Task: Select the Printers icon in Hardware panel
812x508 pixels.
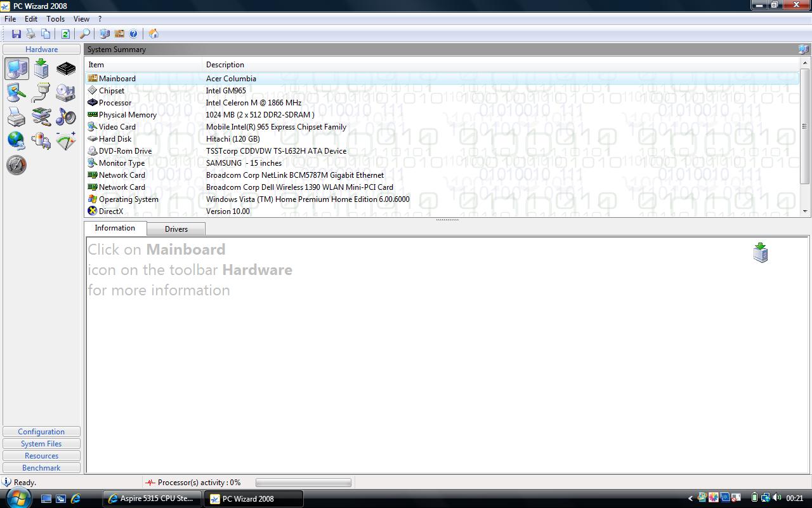Action: (16, 117)
